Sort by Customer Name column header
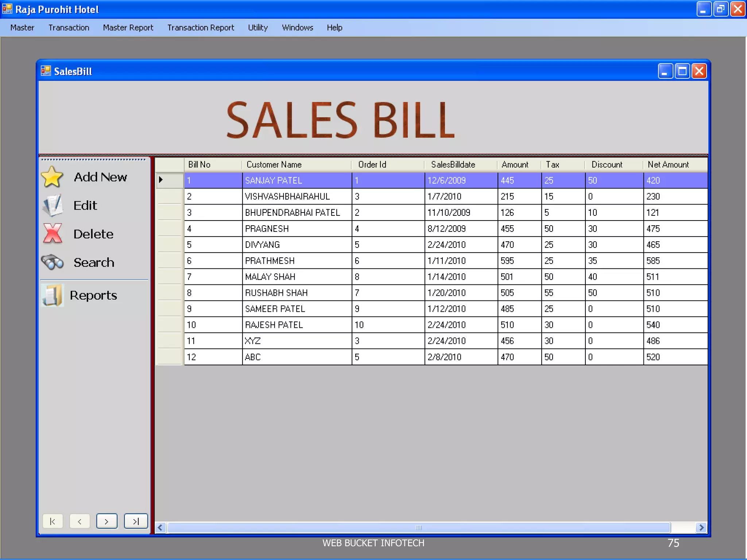This screenshot has width=747, height=560. tap(297, 164)
